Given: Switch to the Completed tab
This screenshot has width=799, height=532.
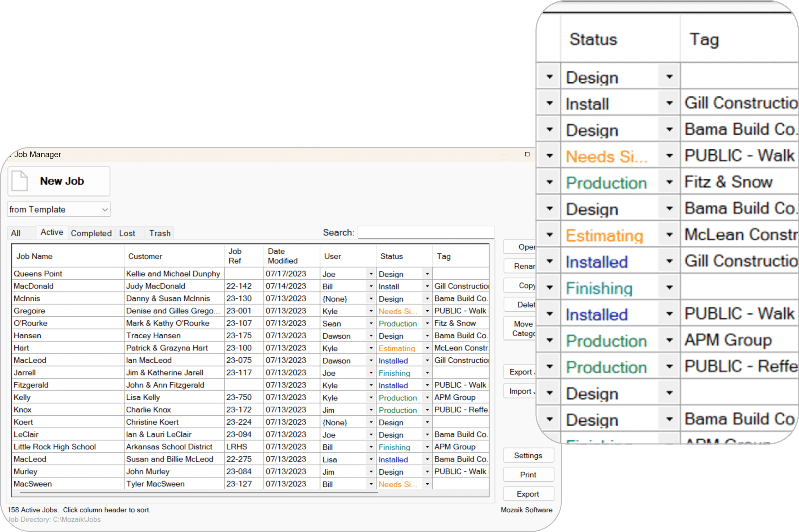Looking at the screenshot, I should [x=91, y=234].
